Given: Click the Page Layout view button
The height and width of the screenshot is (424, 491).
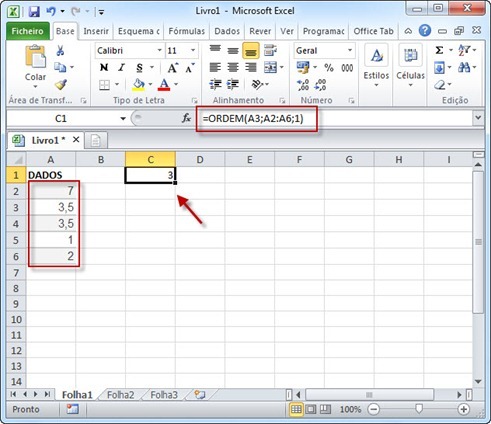Looking at the screenshot, I should coord(311,409).
